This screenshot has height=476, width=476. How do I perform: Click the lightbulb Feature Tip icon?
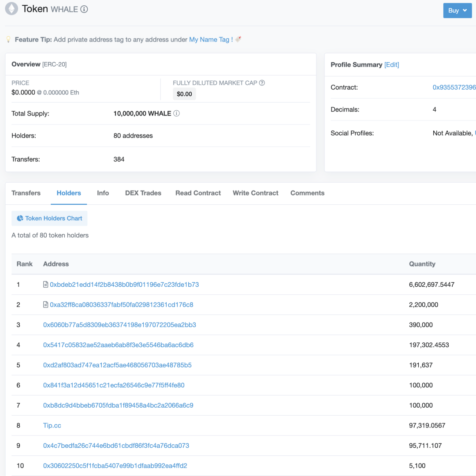(8, 40)
